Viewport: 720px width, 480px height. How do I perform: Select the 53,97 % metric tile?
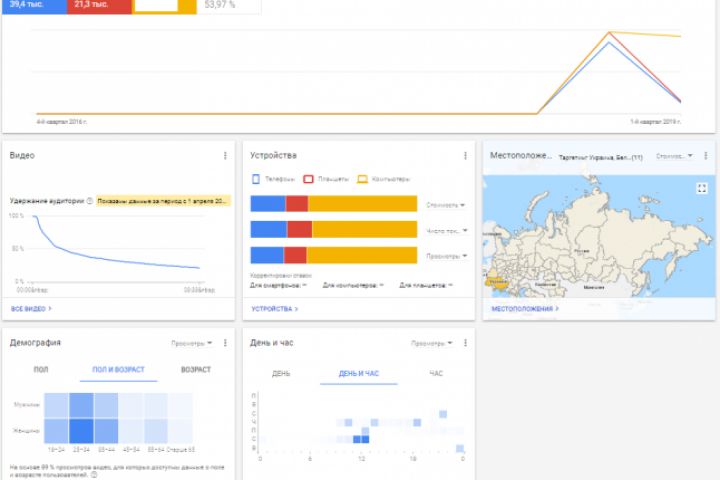[x=229, y=6]
